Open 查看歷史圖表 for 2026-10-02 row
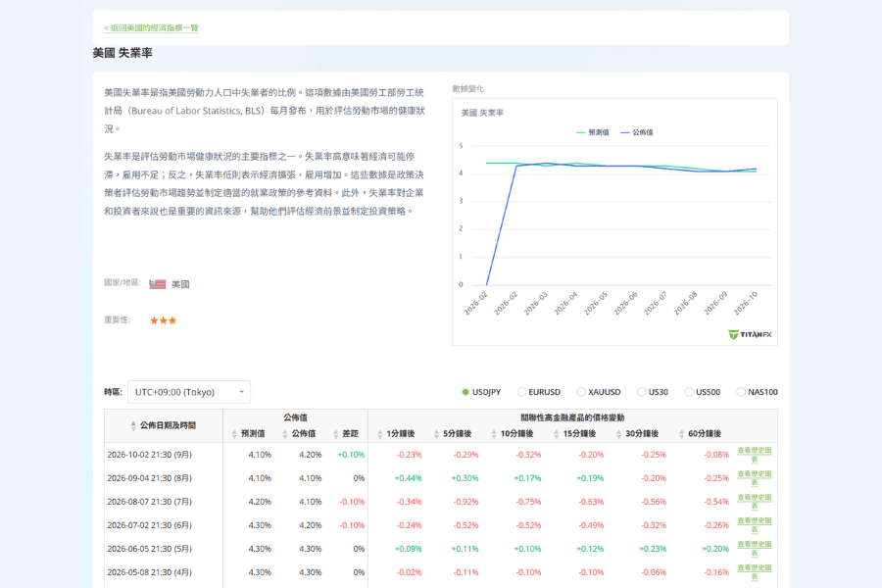 pyautogui.click(x=755, y=455)
